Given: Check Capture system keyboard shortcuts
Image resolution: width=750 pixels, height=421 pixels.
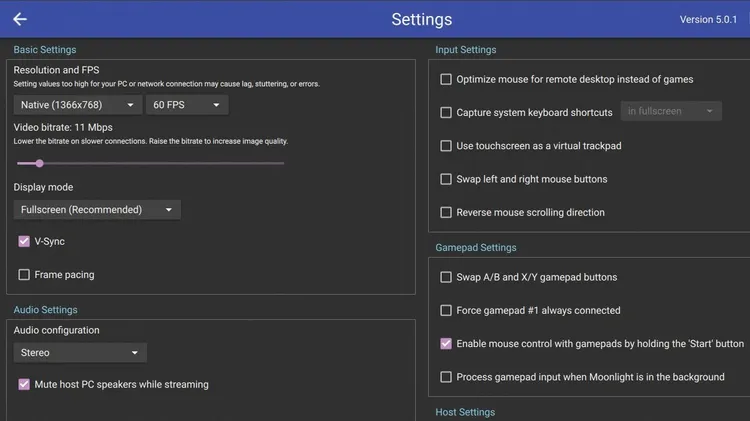Looking at the screenshot, I should (x=446, y=112).
